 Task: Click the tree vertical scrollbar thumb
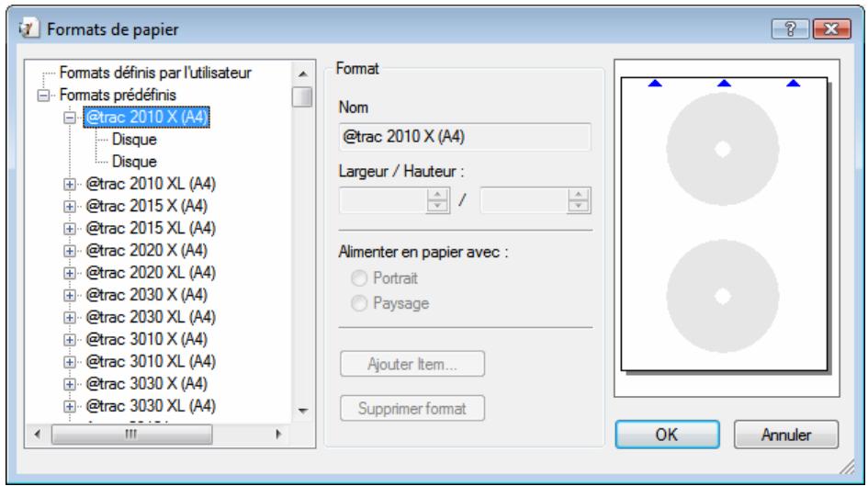coord(302,96)
